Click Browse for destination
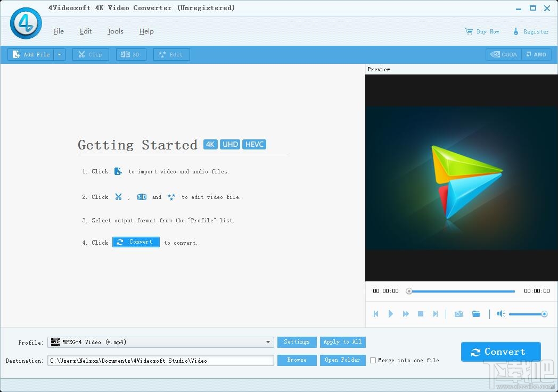This screenshot has width=558, height=392. pos(297,360)
